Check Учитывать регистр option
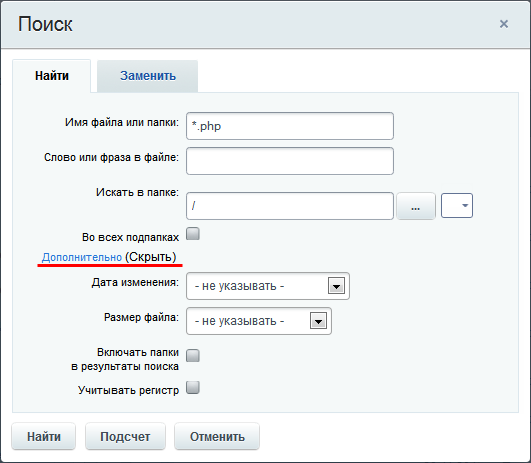 click(193, 387)
